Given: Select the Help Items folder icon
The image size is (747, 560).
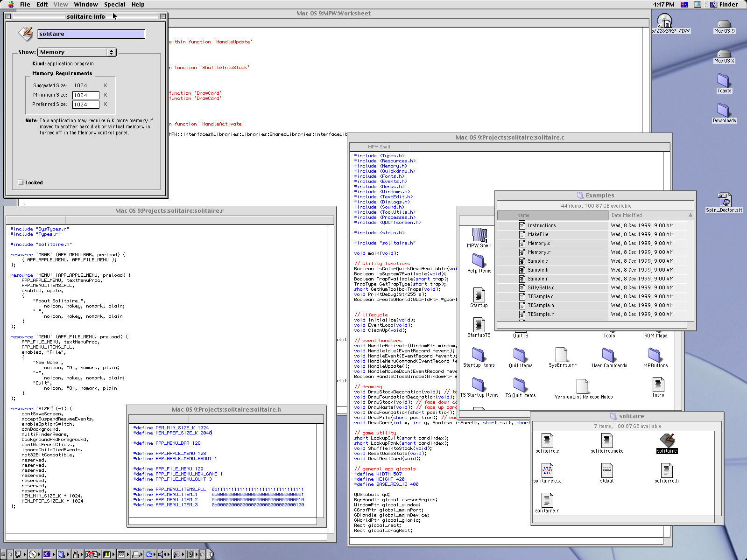Looking at the screenshot, I should [x=479, y=260].
